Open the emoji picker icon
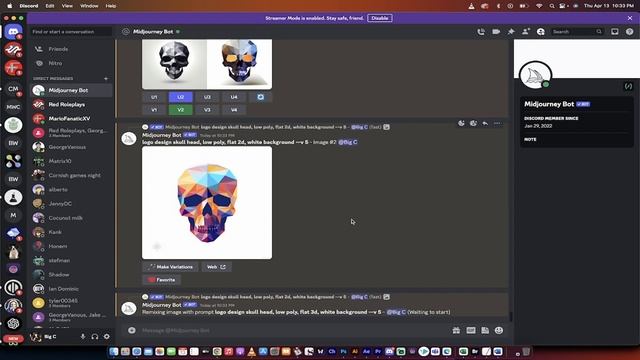640x360 pixels. [499, 330]
